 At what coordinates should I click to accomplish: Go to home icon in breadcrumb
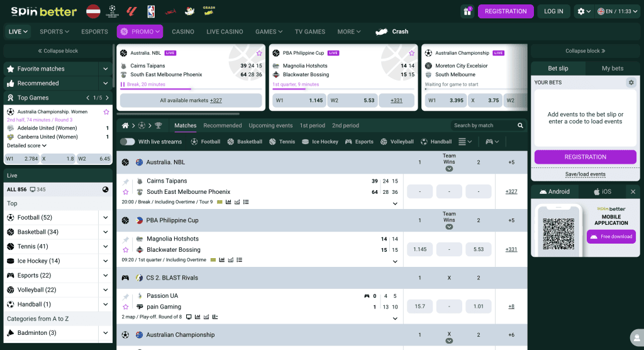click(125, 126)
